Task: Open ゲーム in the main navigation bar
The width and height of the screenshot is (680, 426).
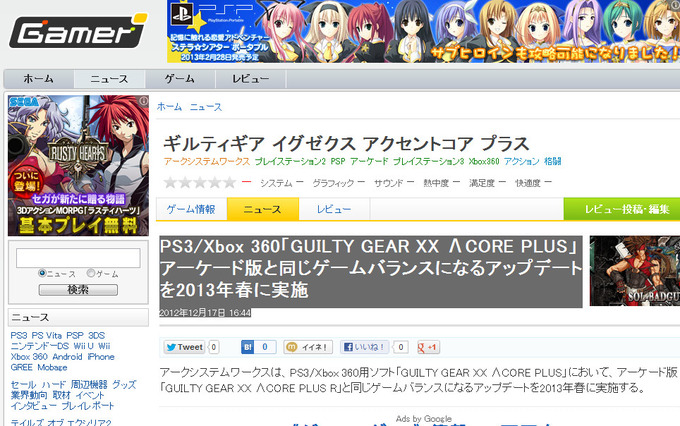Action: pos(180,79)
